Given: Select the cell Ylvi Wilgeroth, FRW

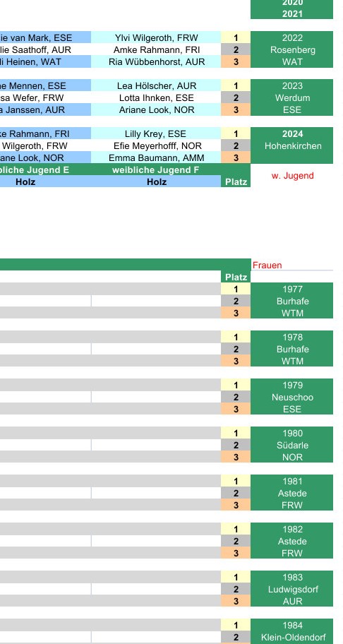Looking at the screenshot, I should [156, 38].
